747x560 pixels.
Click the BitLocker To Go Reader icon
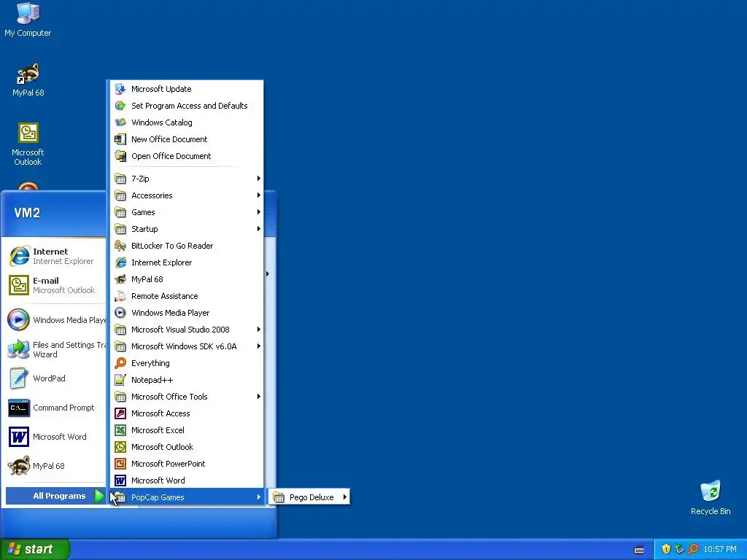[x=120, y=246]
